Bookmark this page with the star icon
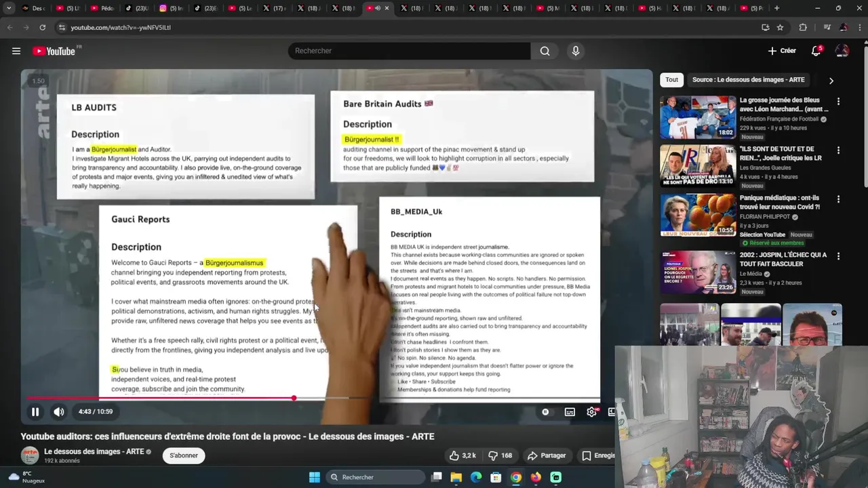 point(780,27)
